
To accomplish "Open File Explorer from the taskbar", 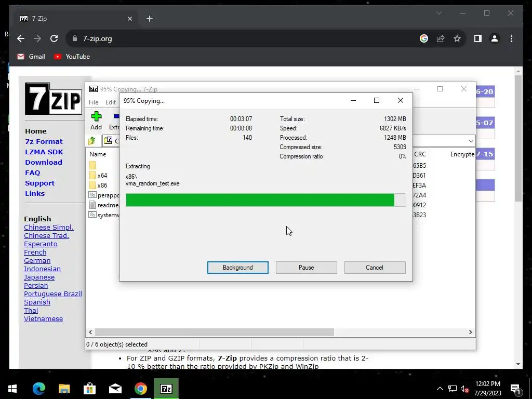I will pos(64,389).
